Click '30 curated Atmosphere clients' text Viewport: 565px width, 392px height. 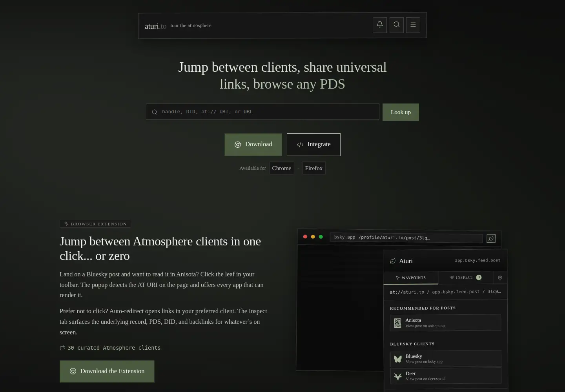tap(114, 348)
